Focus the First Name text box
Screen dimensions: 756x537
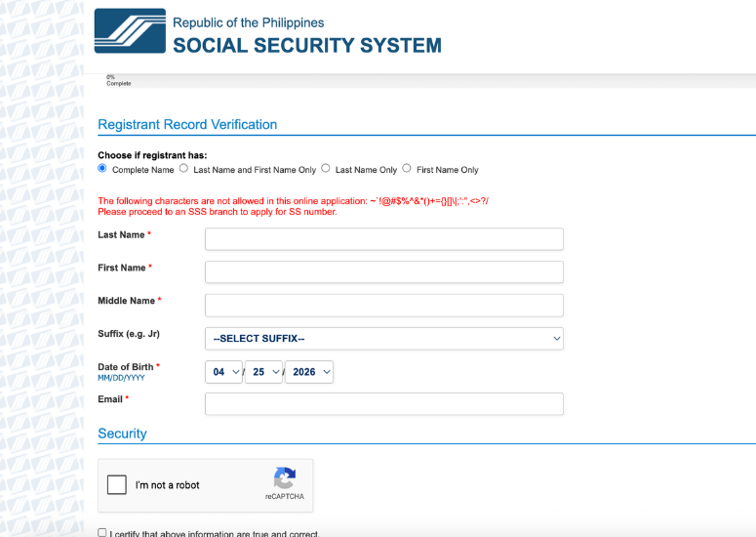(x=383, y=272)
